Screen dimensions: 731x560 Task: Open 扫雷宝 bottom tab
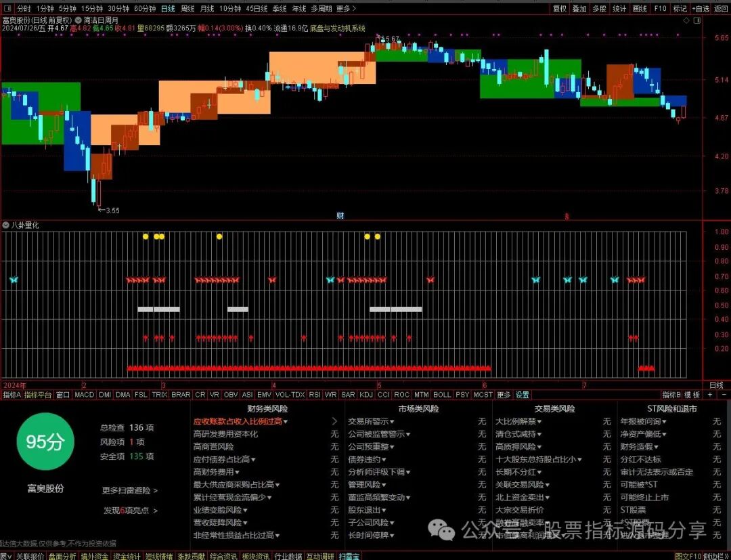click(x=349, y=556)
